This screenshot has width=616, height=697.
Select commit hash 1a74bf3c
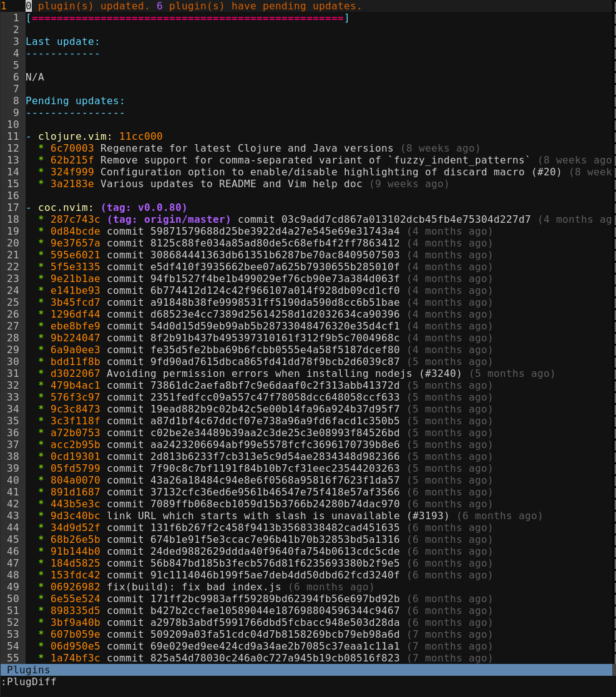[x=75, y=658]
